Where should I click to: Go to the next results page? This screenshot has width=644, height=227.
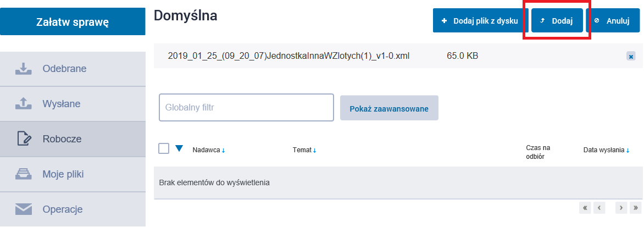(621, 208)
